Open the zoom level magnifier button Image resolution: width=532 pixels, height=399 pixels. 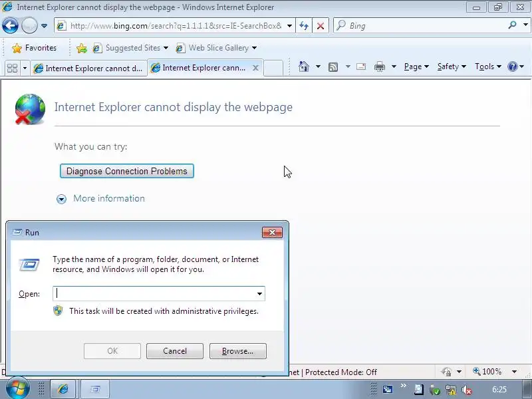(x=477, y=371)
